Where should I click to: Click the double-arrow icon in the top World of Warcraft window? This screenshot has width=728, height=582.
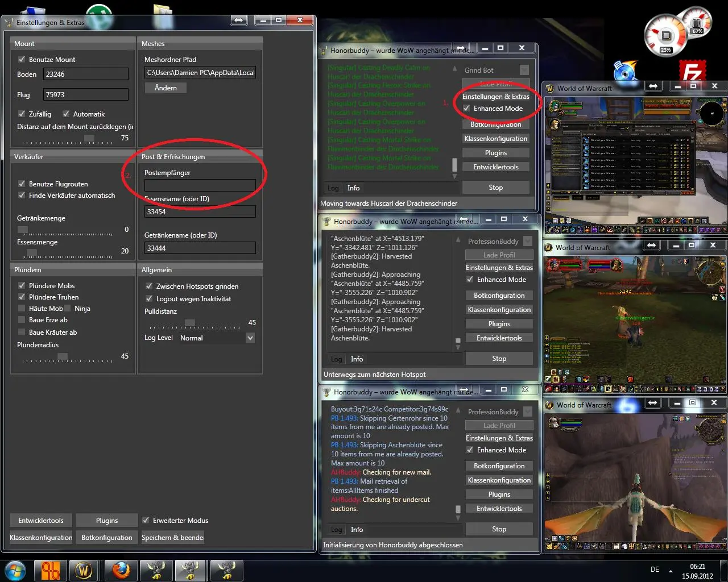[x=653, y=86]
